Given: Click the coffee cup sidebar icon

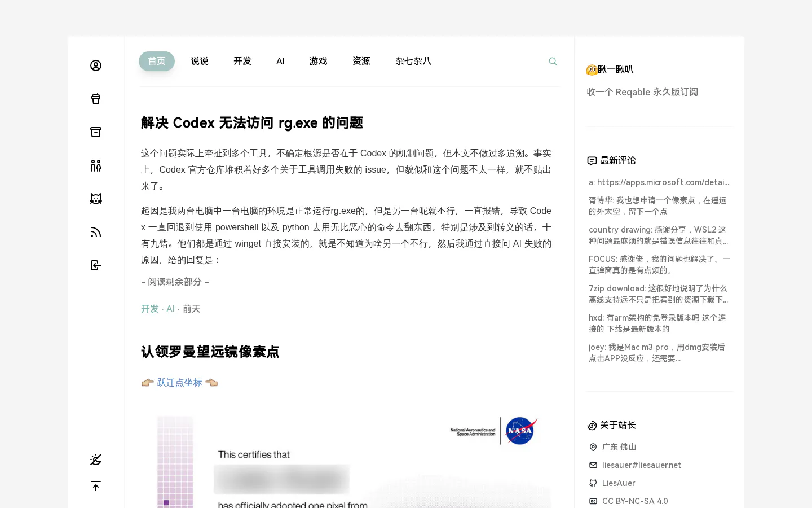Looking at the screenshot, I should (x=96, y=99).
